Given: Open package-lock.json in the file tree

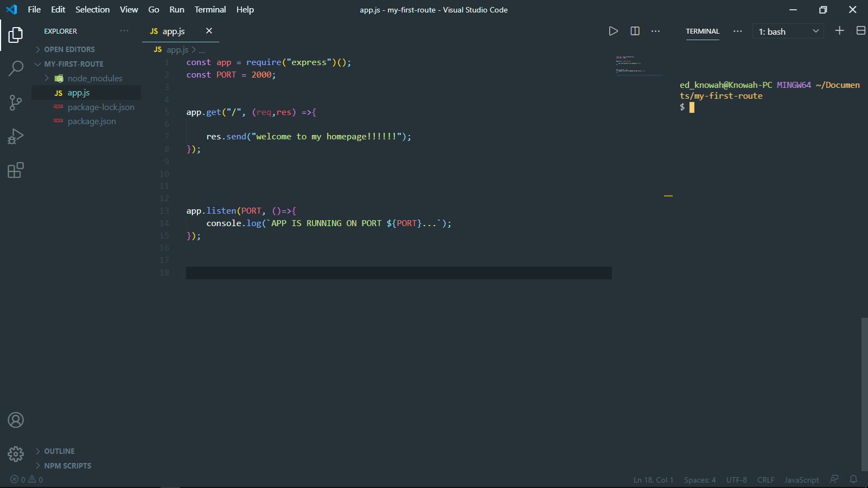Looking at the screenshot, I should 101,107.
